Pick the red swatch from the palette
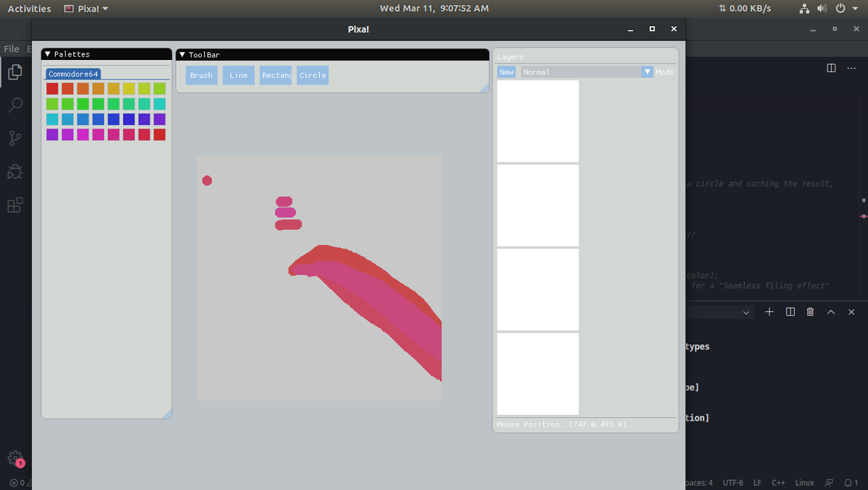 pos(51,87)
